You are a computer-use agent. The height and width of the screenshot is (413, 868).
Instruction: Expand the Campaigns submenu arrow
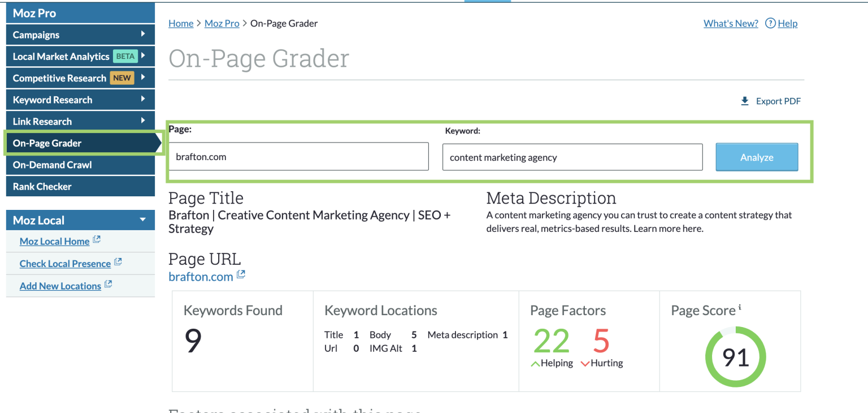click(x=143, y=34)
